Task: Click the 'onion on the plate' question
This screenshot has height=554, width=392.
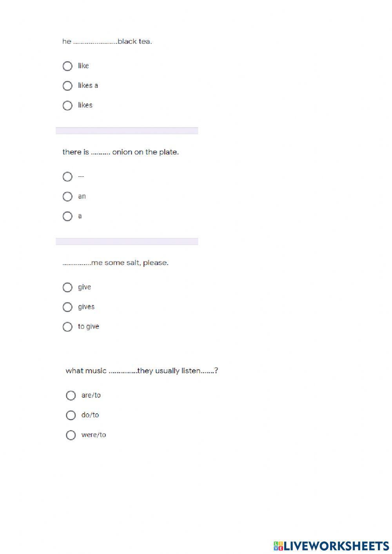Action: pos(120,152)
